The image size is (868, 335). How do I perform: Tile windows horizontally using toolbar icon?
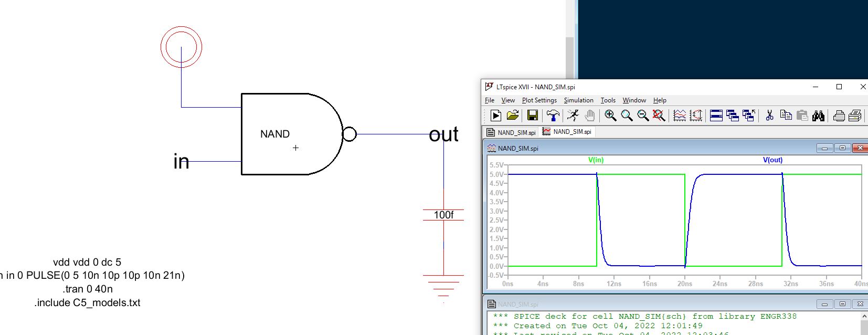(x=716, y=116)
